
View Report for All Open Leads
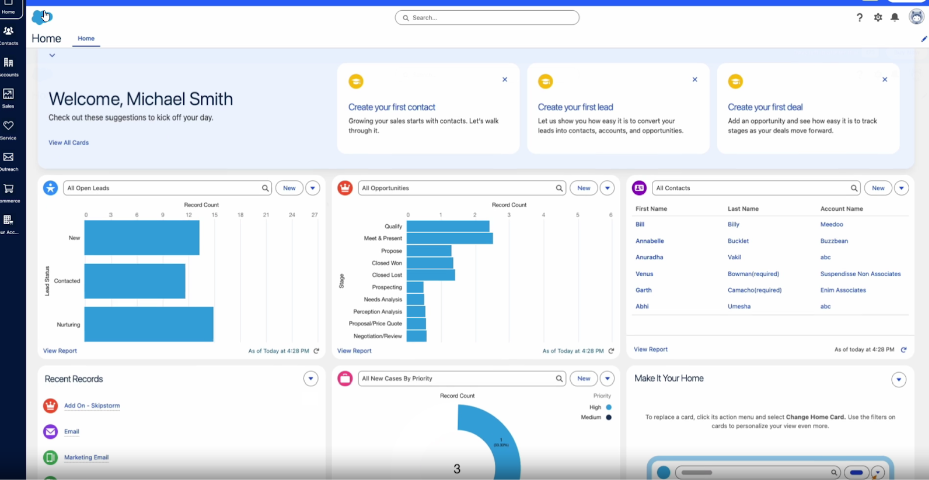(60, 351)
